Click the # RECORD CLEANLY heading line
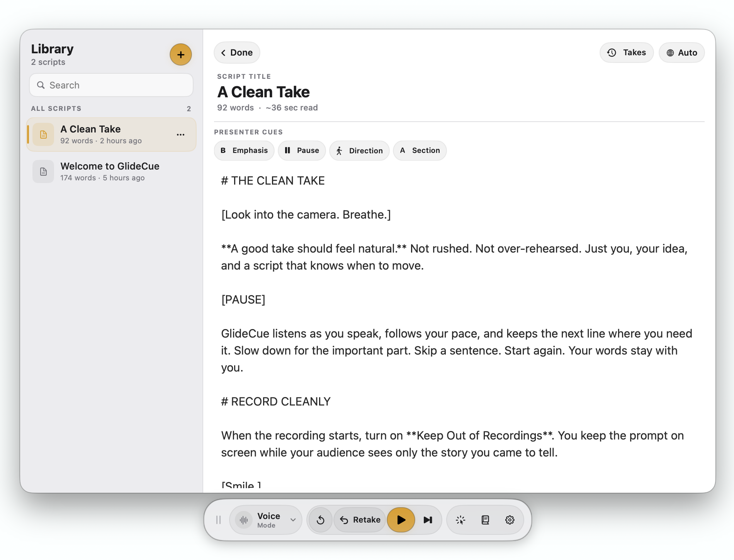The width and height of the screenshot is (734, 560). pos(276,402)
